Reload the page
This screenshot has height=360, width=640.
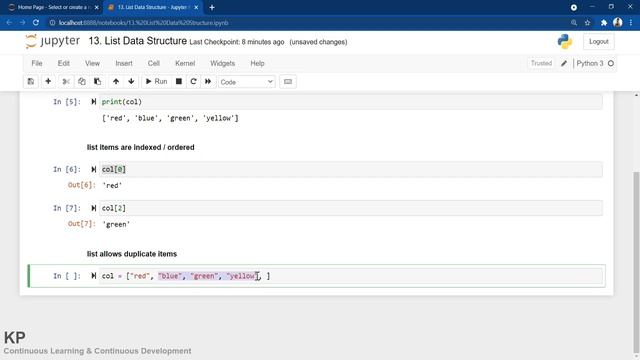pyautogui.click(x=36, y=23)
